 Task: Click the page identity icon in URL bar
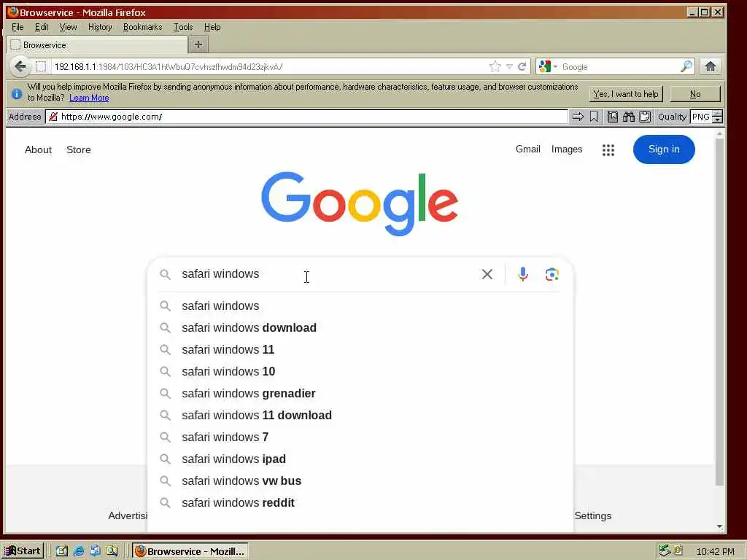[x=41, y=66]
